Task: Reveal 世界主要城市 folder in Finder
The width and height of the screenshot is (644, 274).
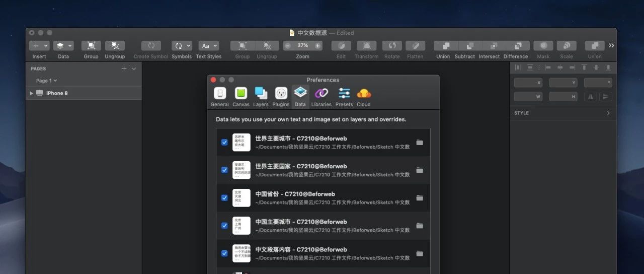Action: pyautogui.click(x=420, y=143)
